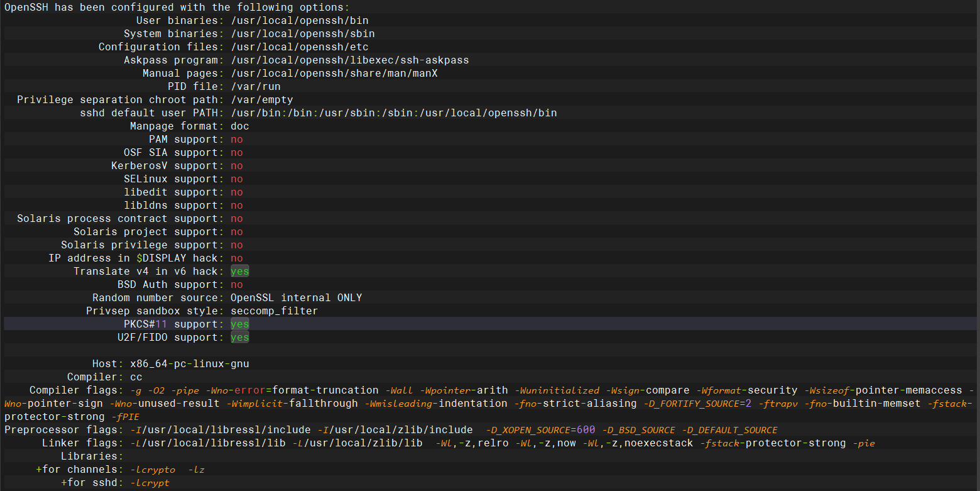The width and height of the screenshot is (980, 491).
Task: Click the 'no' value next to PAM support
Action: [237, 140]
